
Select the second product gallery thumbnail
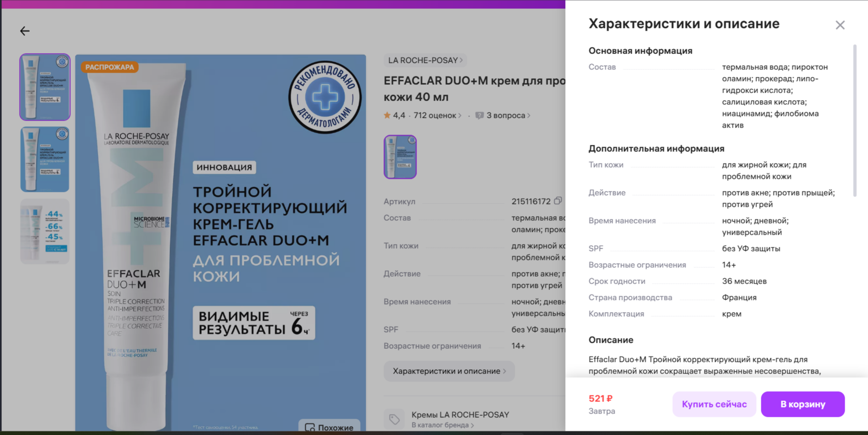44,159
